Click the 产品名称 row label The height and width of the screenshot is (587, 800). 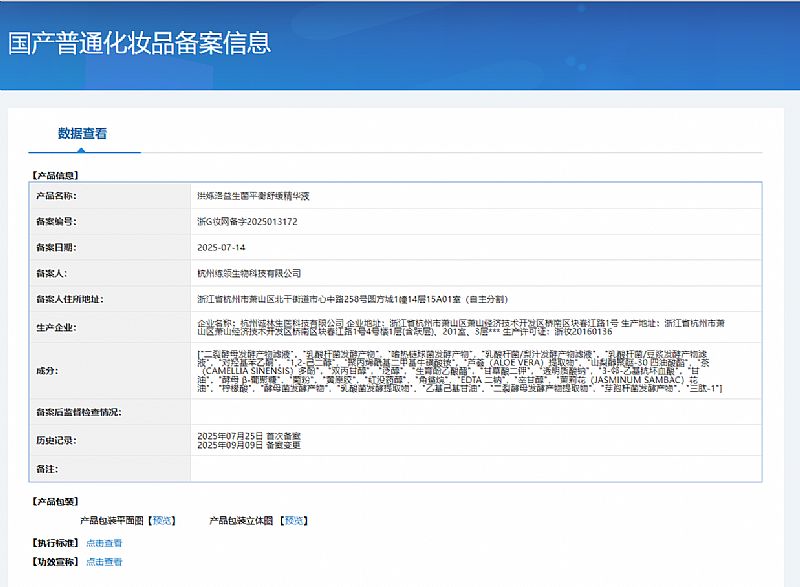[56, 196]
